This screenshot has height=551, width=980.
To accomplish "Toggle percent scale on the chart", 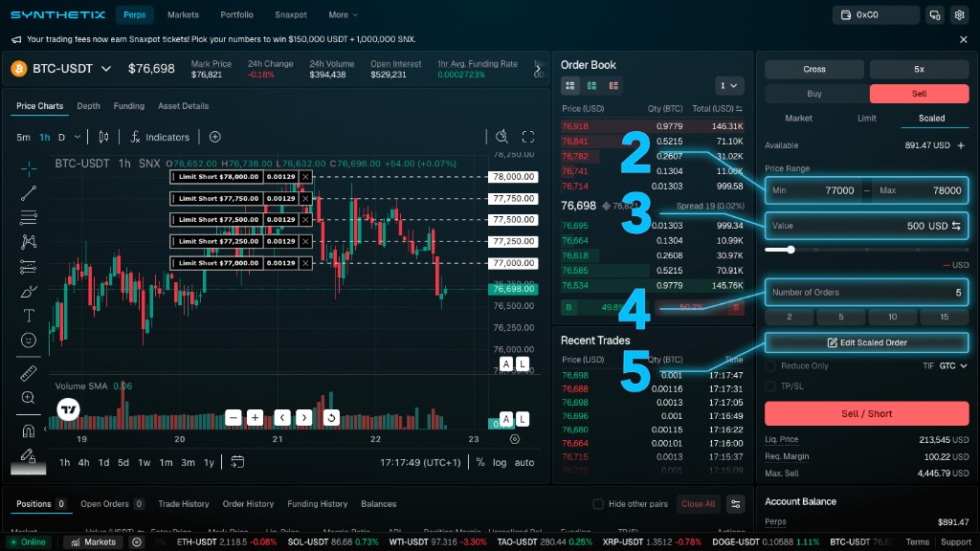I will coord(480,462).
